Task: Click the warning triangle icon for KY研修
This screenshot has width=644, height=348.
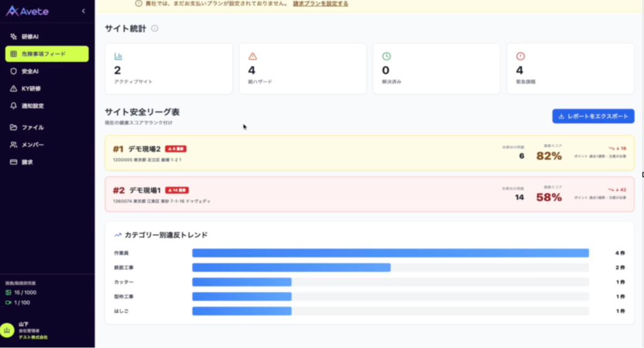Action: tap(14, 89)
